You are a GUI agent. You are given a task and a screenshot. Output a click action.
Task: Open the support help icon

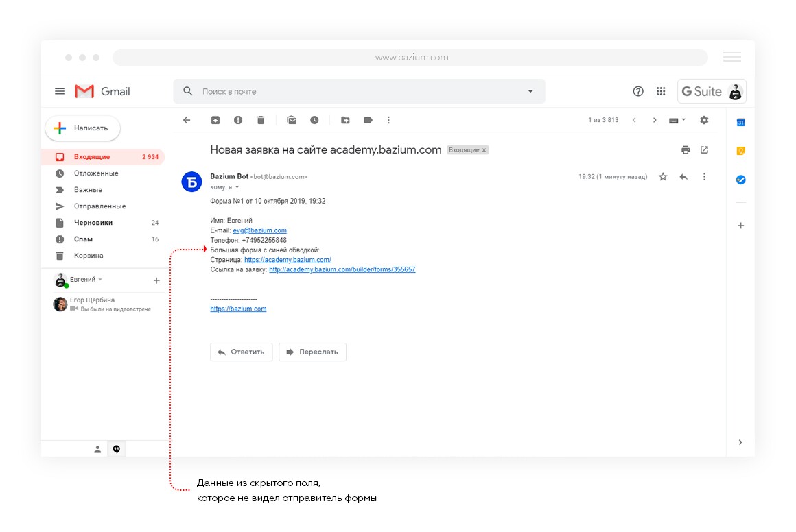point(638,91)
